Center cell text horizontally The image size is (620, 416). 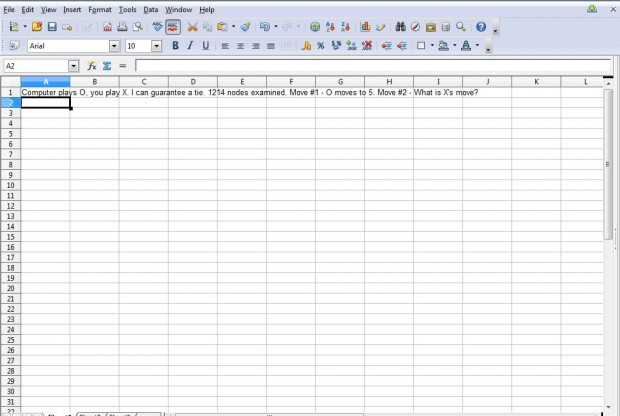(240, 46)
